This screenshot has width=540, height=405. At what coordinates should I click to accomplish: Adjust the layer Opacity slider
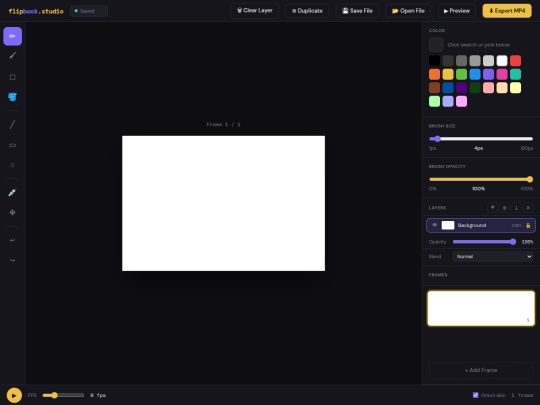pyautogui.click(x=485, y=242)
